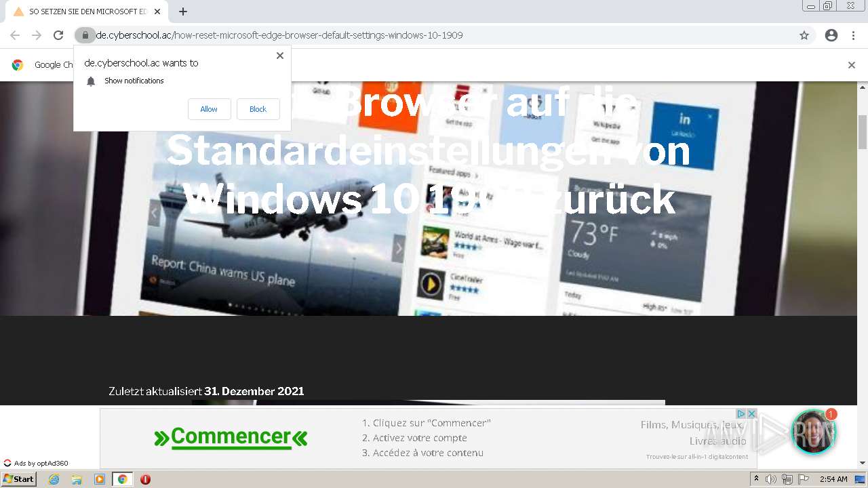Switch to Chrome taskbar button
This screenshot has width=868, height=488.
click(122, 479)
